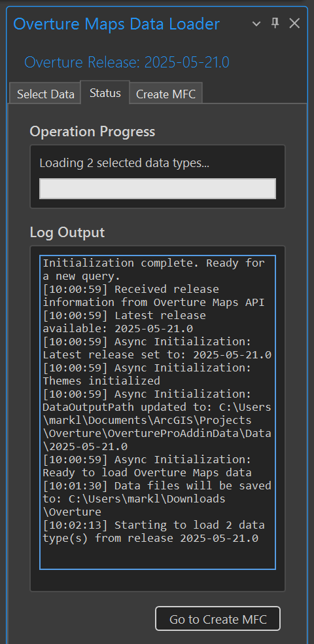Viewport: 314px width, 644px height.
Task: Click the Go to Create MFC button
Action: pos(218,618)
